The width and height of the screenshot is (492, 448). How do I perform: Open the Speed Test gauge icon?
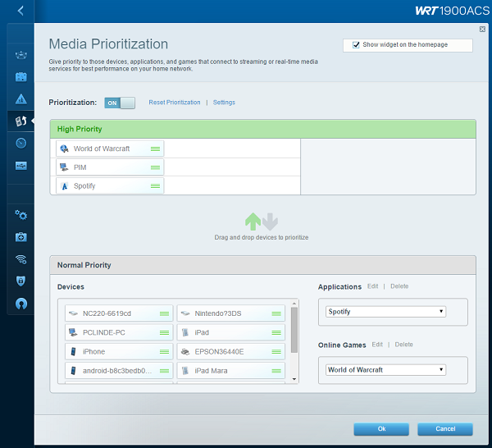click(x=21, y=143)
